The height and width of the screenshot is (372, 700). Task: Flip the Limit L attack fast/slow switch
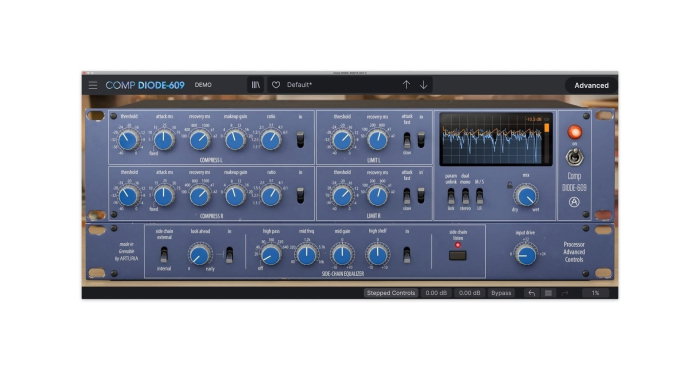407,140
